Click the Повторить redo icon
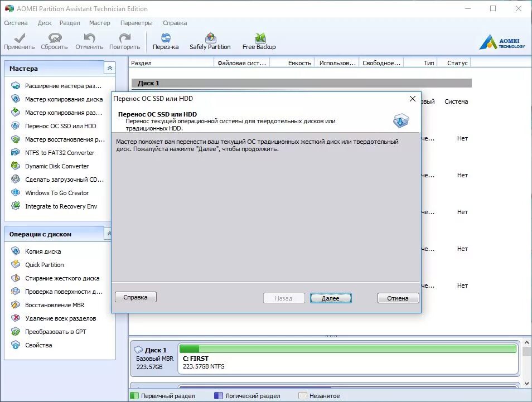This screenshot has width=532, height=402. pyautogui.click(x=124, y=38)
